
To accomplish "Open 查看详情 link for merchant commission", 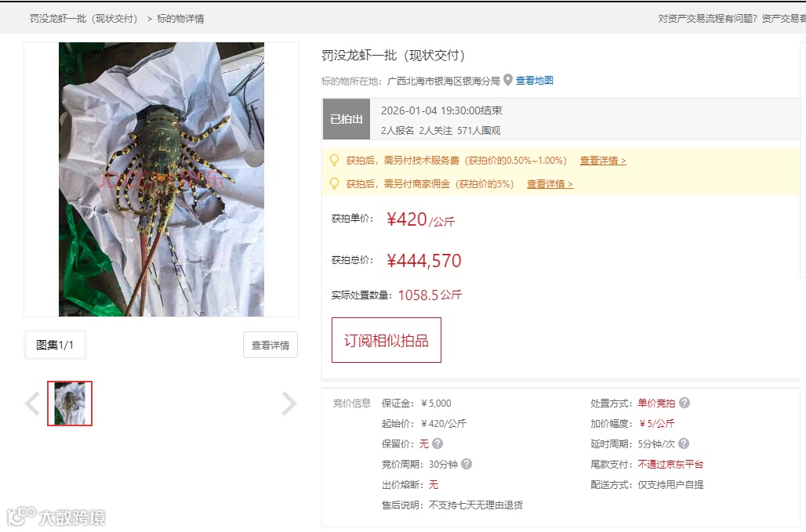I will coord(550,184).
